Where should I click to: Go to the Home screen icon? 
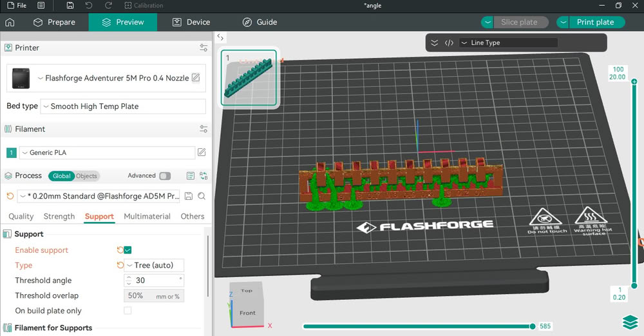[10, 22]
